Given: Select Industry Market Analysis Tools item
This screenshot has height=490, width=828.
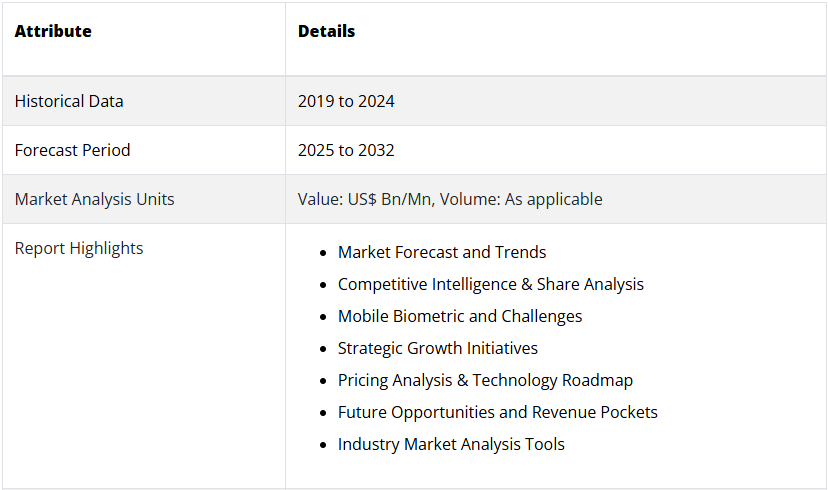Looking at the screenshot, I should tap(451, 444).
